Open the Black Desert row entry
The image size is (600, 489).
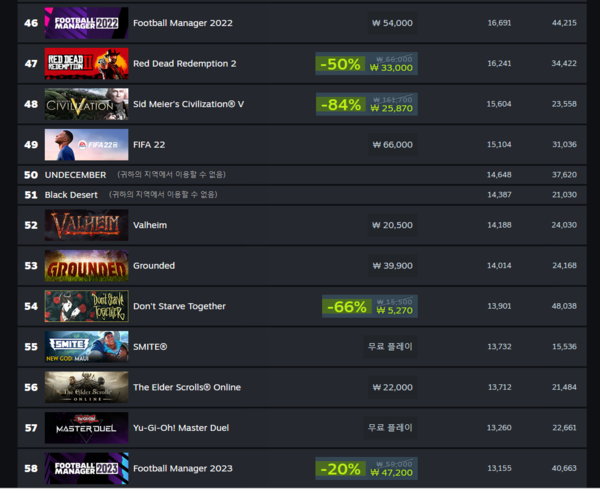tap(302, 195)
